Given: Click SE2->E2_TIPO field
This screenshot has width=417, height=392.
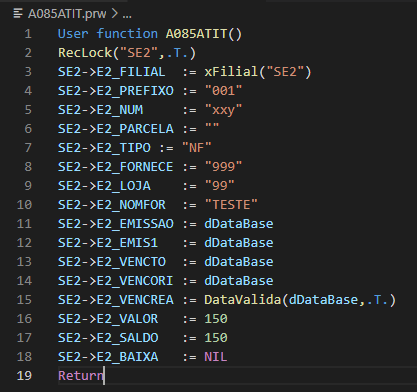Looking at the screenshot, I should 104,148.
